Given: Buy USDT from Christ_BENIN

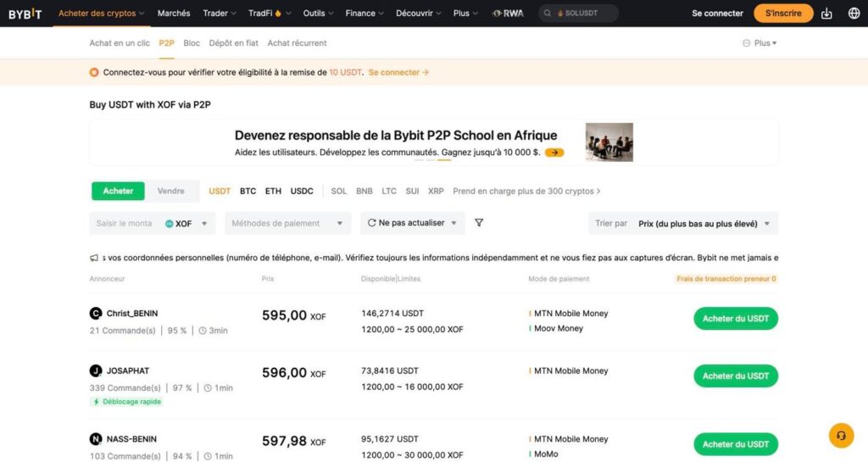Looking at the screenshot, I should coord(736,319).
